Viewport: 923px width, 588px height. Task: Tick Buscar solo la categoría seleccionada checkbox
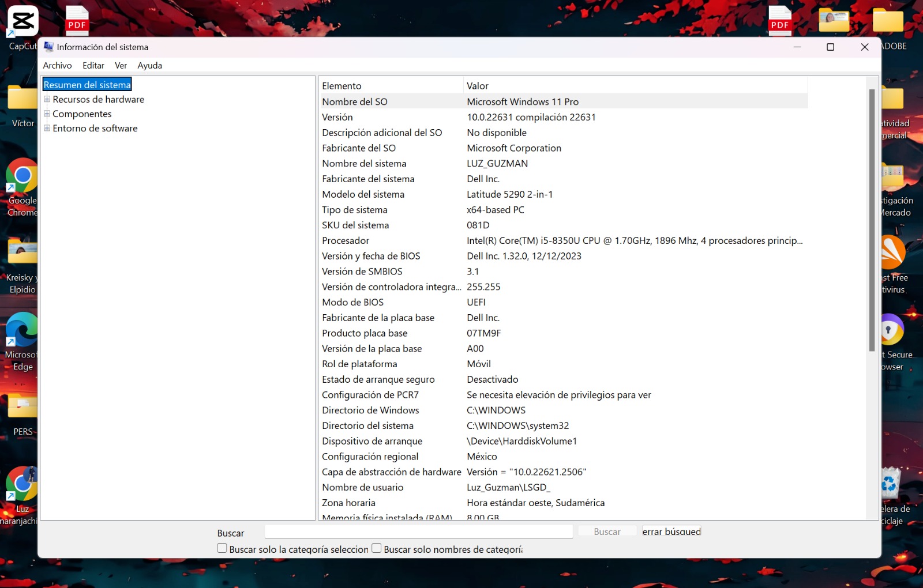click(222, 548)
